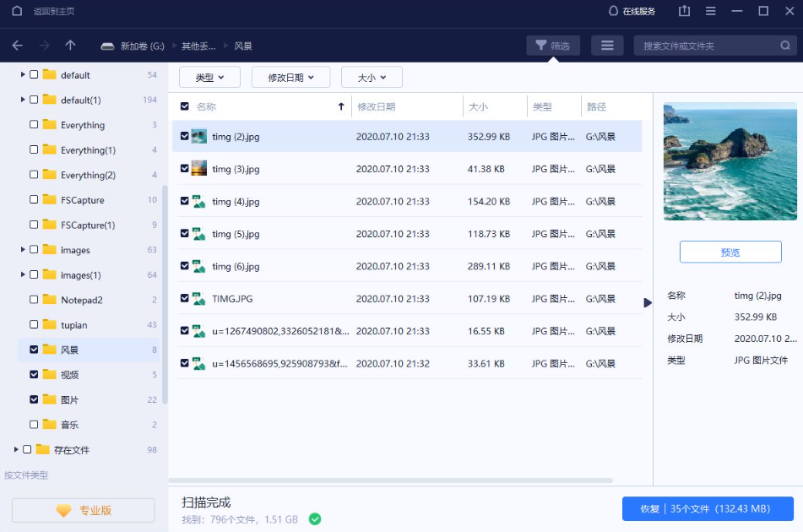
Task: Click the back navigation arrow
Action: click(x=18, y=46)
